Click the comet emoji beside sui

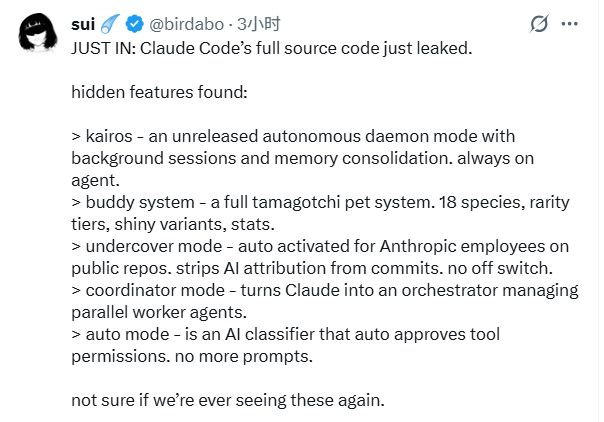pyautogui.click(x=112, y=22)
